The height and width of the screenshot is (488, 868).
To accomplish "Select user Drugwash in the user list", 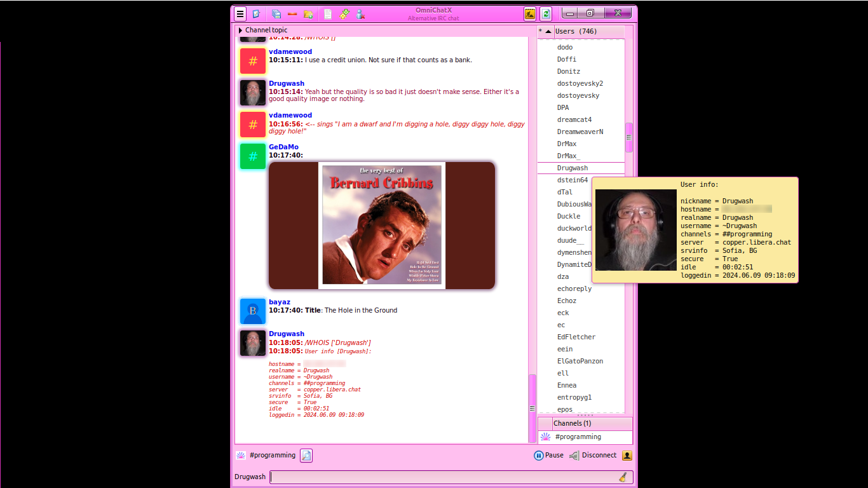I will pos(581,168).
